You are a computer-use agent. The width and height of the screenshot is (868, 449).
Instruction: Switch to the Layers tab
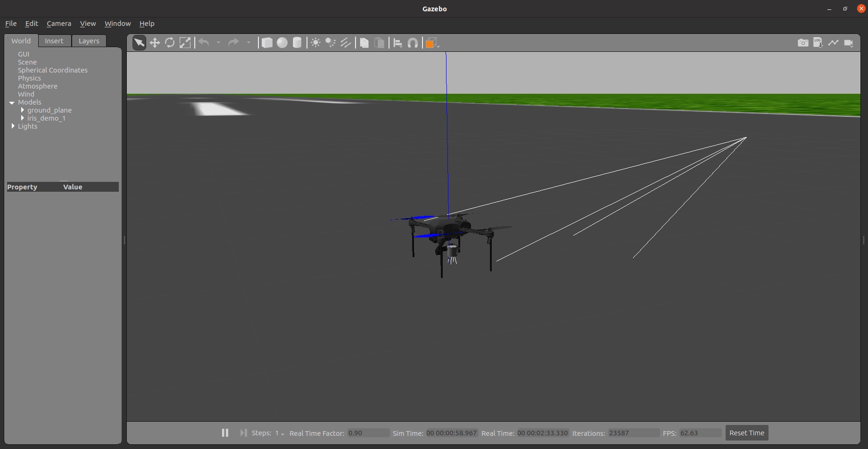pyautogui.click(x=89, y=41)
